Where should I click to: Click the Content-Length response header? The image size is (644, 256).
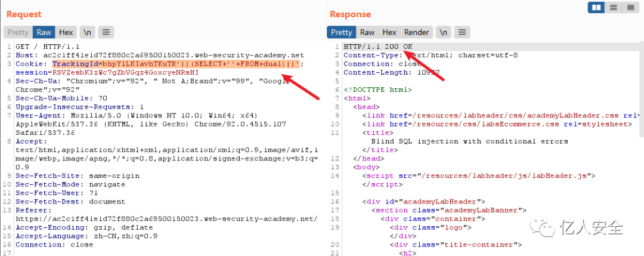pyautogui.click(x=392, y=72)
